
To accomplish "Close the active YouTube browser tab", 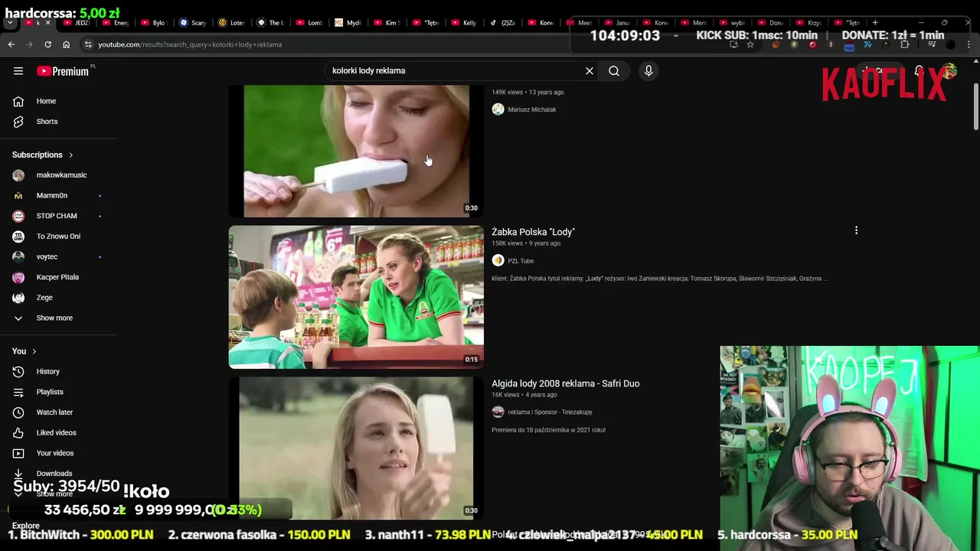I will 48,23.
